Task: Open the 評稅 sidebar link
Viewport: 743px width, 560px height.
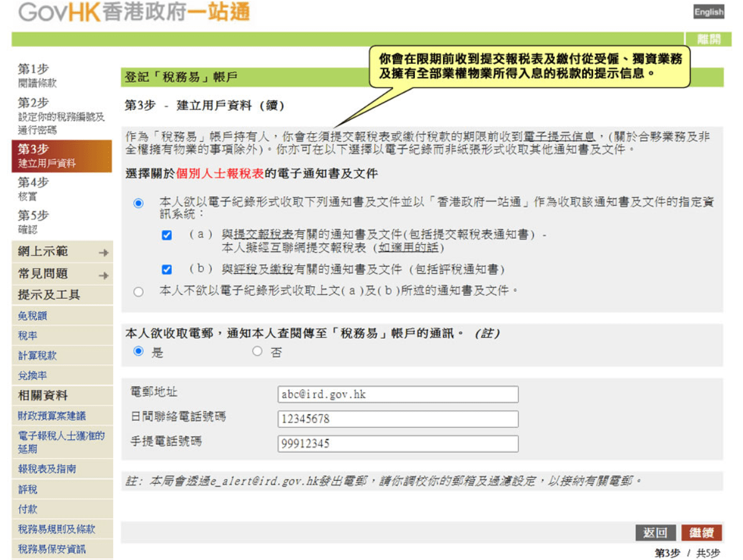Action: 27,489
